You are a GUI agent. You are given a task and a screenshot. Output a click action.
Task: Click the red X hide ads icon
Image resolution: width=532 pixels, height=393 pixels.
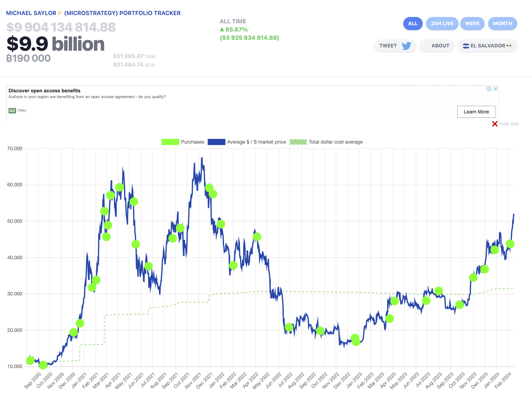tap(495, 124)
